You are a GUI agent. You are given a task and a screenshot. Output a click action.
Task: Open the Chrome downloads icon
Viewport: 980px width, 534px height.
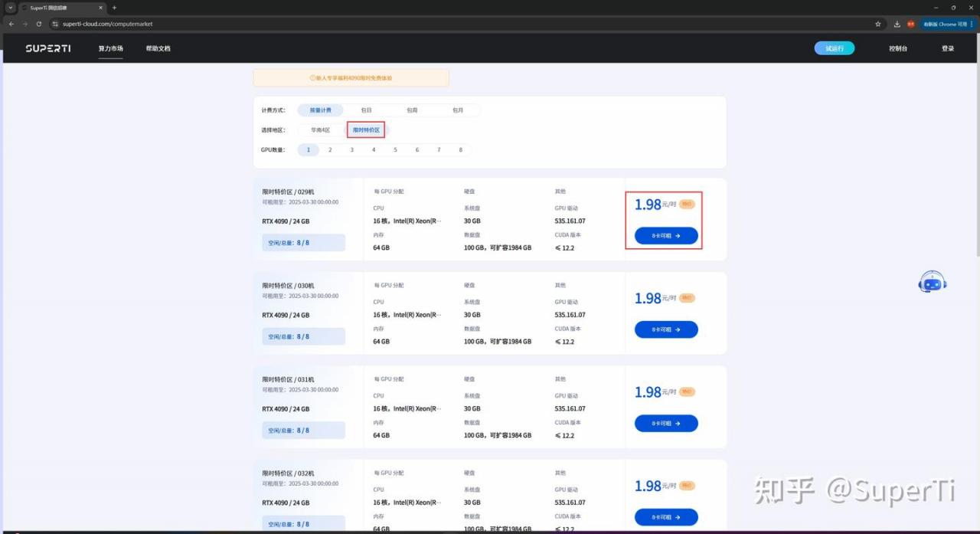[897, 24]
